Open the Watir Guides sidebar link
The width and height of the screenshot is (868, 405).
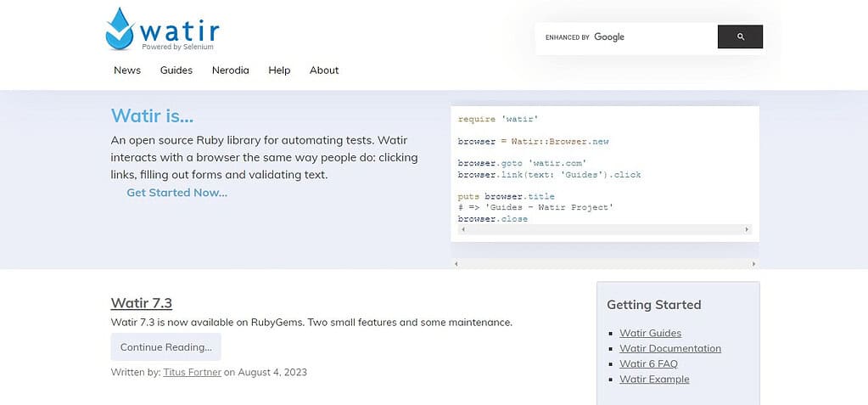point(651,333)
